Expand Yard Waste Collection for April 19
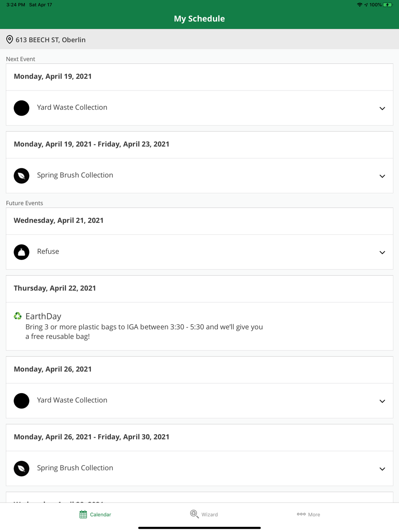This screenshot has width=399, height=532. (x=382, y=108)
